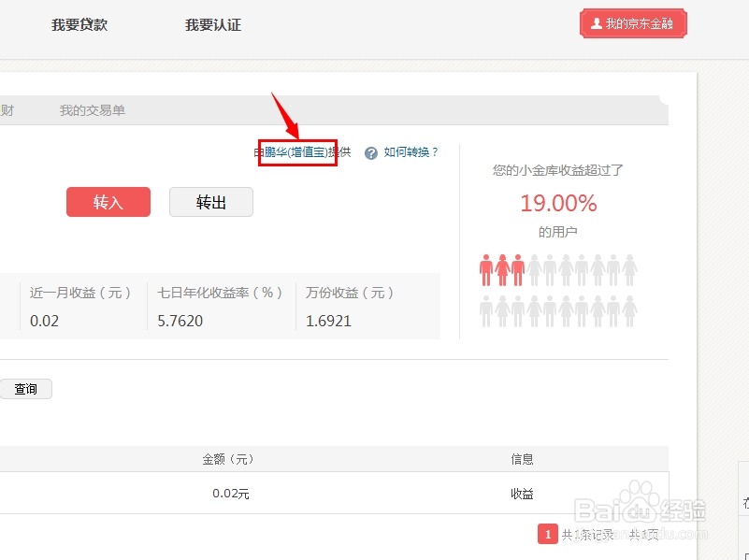
Task: Click the 您的小金库收益超过了 heading
Action: [x=558, y=170]
